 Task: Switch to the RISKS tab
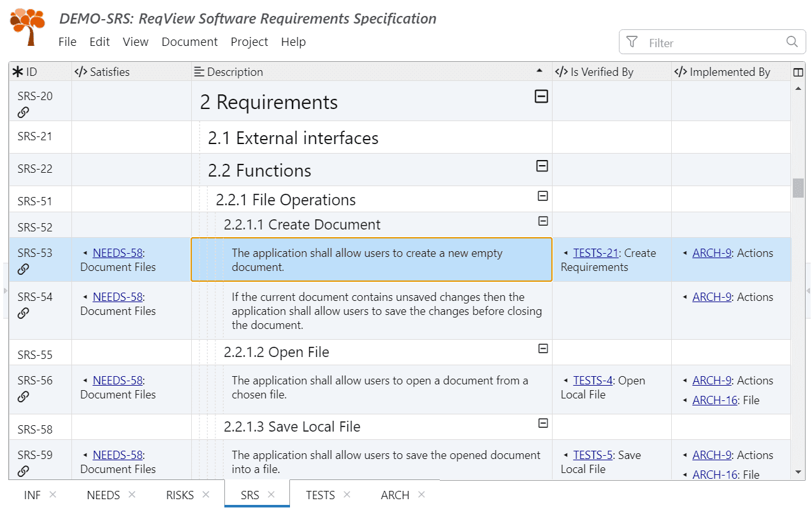tap(180, 495)
